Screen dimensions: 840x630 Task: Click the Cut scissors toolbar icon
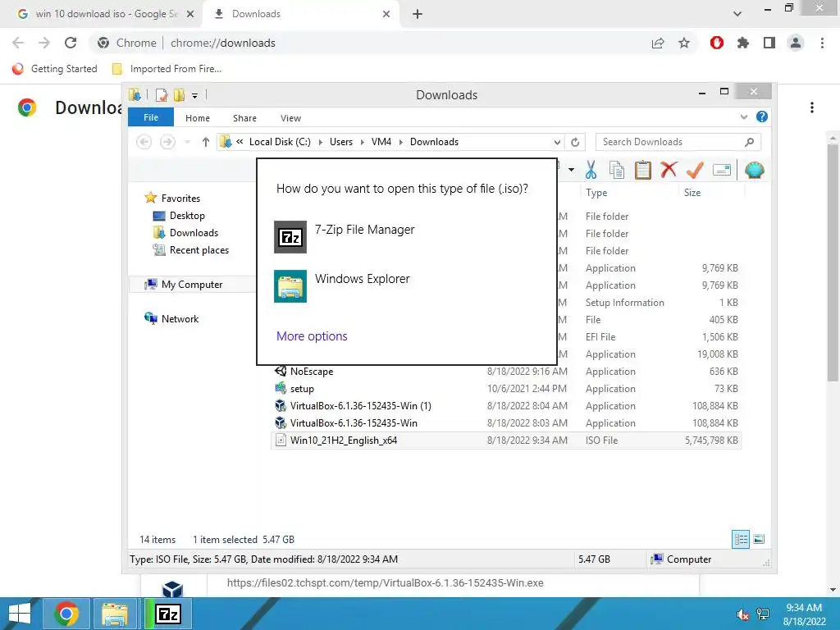click(x=591, y=170)
